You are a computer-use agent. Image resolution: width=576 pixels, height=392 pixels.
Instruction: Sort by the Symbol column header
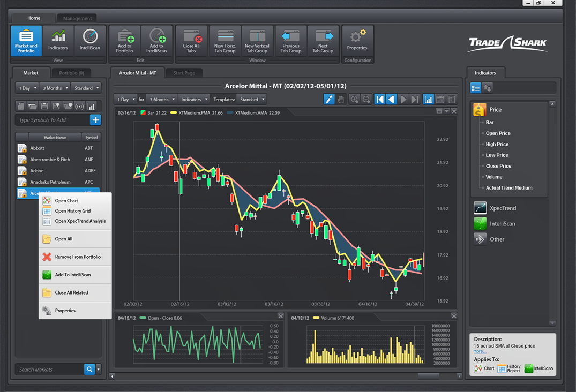tap(92, 138)
